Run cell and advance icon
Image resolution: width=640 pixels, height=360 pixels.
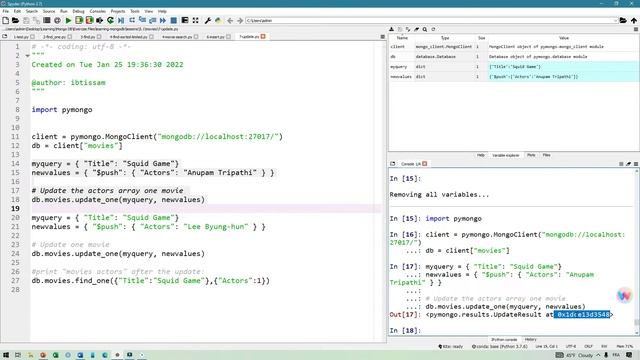[x=89, y=20]
